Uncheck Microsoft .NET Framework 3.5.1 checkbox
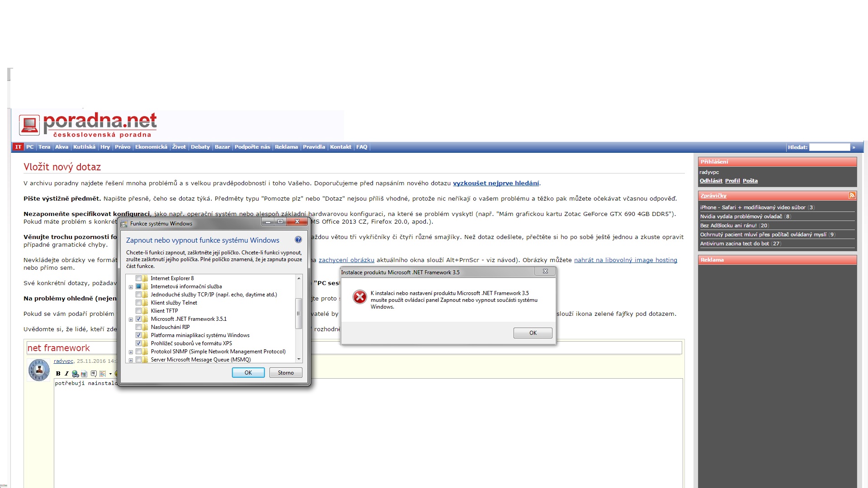This screenshot has height=488, width=868. coord(139,319)
